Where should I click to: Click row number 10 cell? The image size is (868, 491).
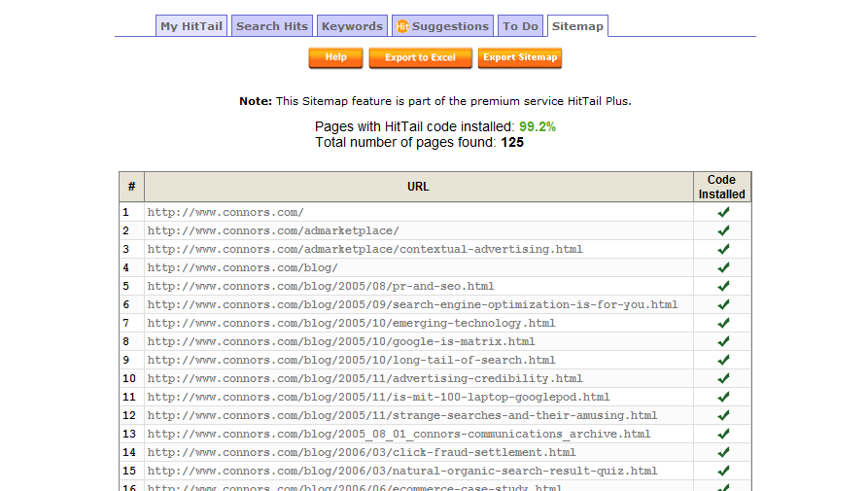(132, 378)
